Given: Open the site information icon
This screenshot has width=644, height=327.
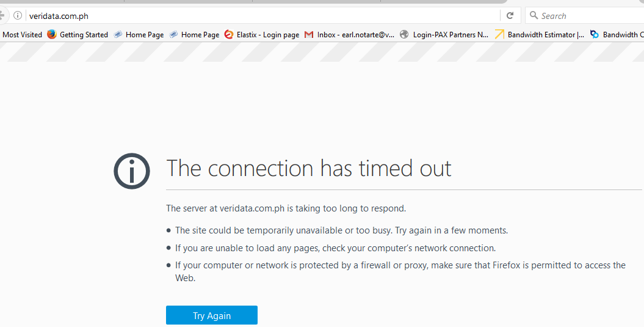Looking at the screenshot, I should (17, 16).
